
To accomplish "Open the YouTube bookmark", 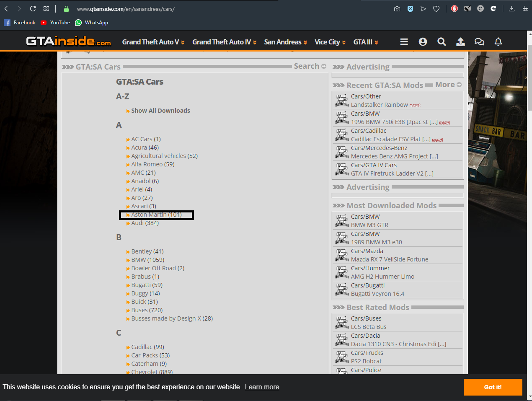I will coord(55,23).
